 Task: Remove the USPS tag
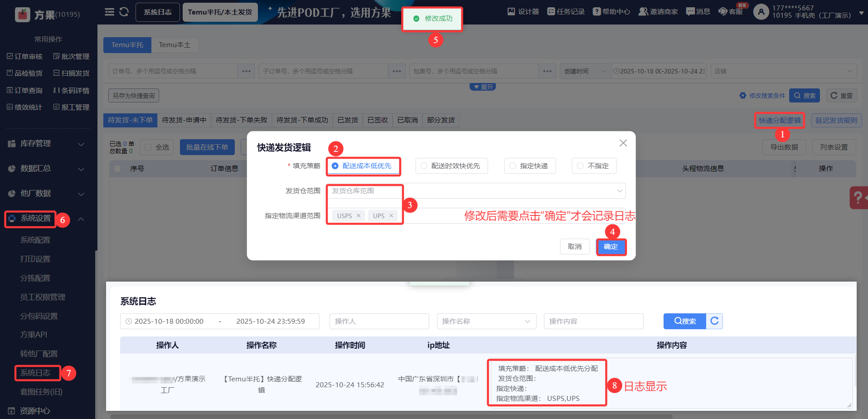coord(359,216)
